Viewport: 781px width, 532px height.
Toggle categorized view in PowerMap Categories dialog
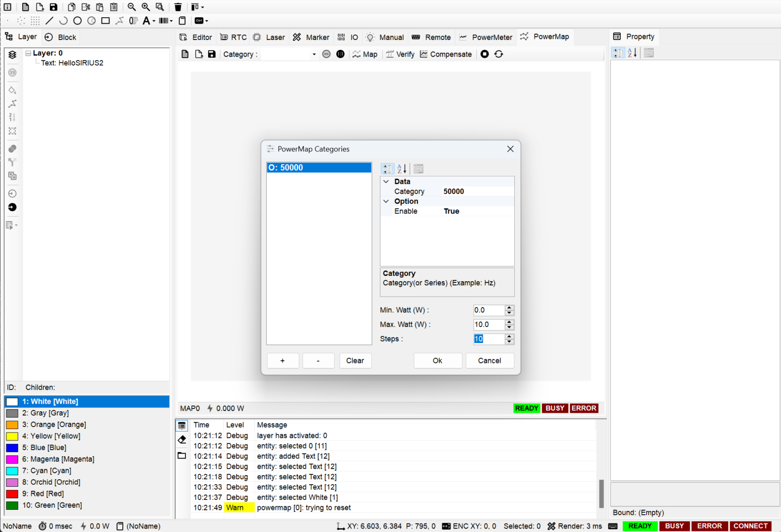point(388,169)
